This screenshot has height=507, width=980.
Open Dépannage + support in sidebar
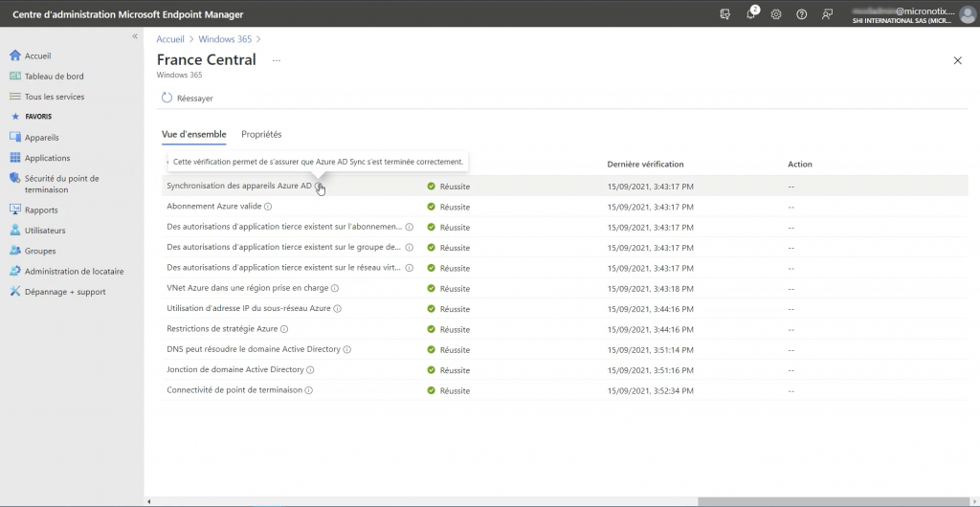point(65,292)
